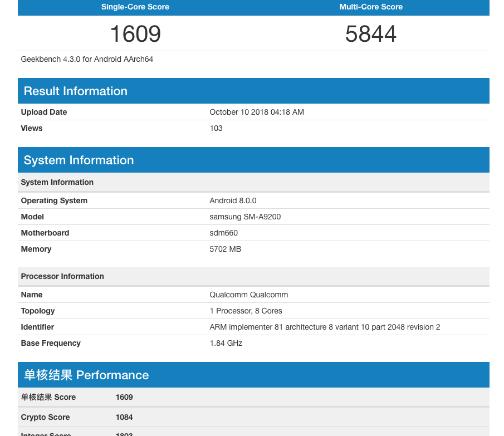
Task: Click the 5702 MB memory value
Action: [225, 249]
